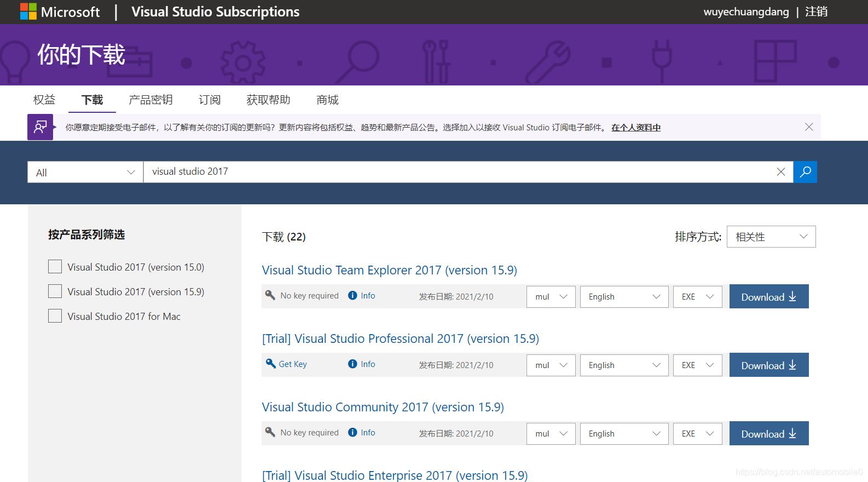Open mul dropdown for Team Explorer 2017
The width and height of the screenshot is (868, 482).
tap(551, 297)
